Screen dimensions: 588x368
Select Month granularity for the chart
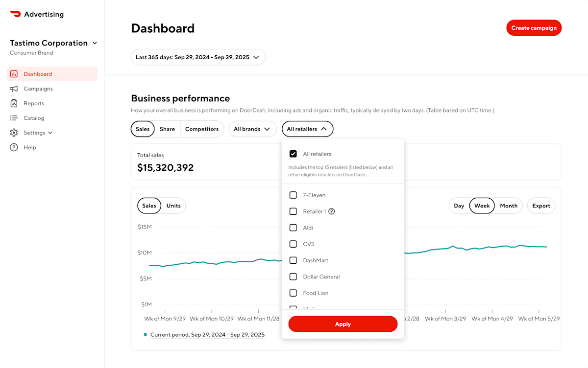coord(509,206)
